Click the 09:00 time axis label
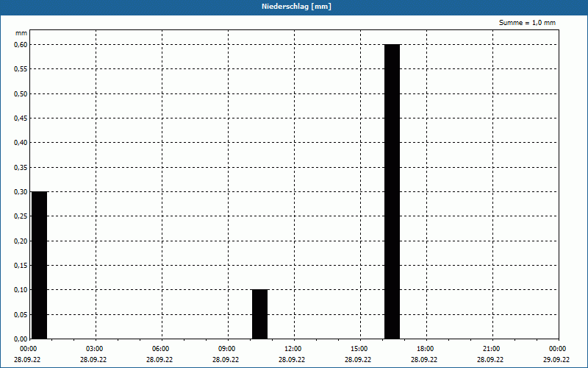The width and height of the screenshot is (588, 368). pyautogui.click(x=227, y=349)
